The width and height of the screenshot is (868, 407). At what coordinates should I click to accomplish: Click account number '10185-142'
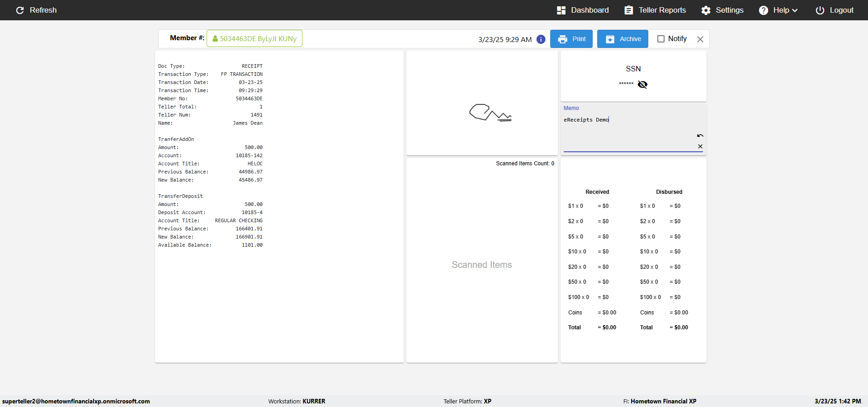(249, 155)
